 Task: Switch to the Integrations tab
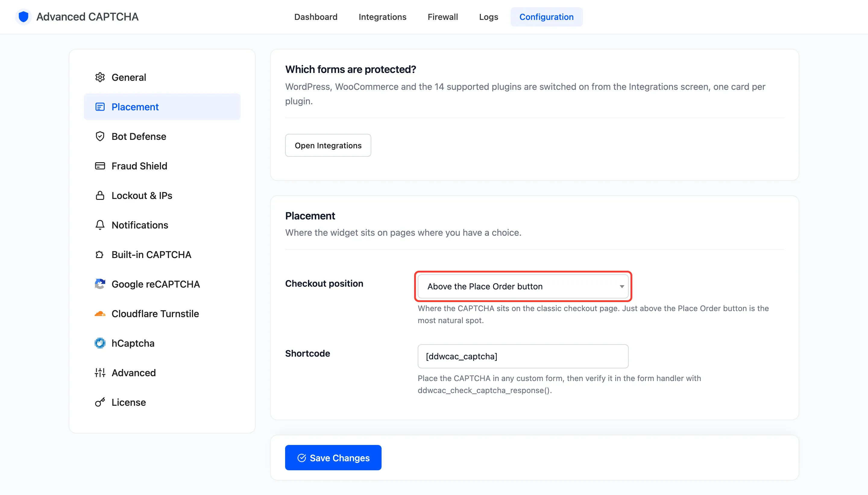coord(382,17)
